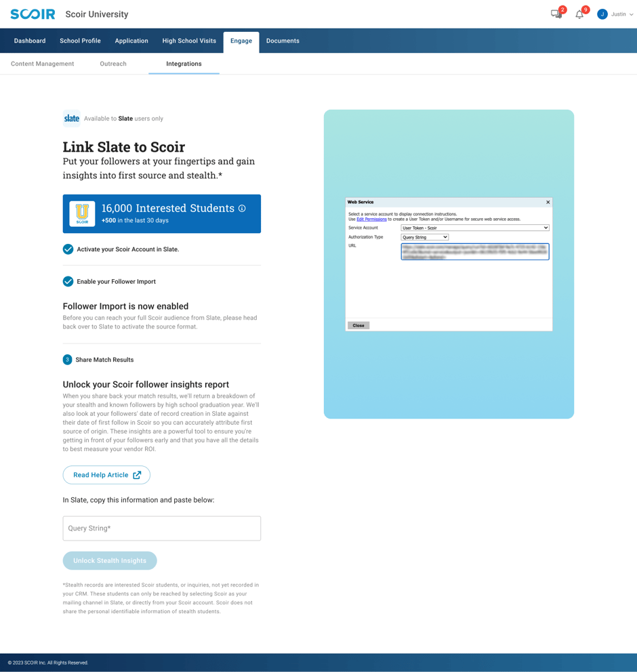This screenshot has height=672, width=637.
Task: Click the Share Match Results step label
Action: coord(104,360)
